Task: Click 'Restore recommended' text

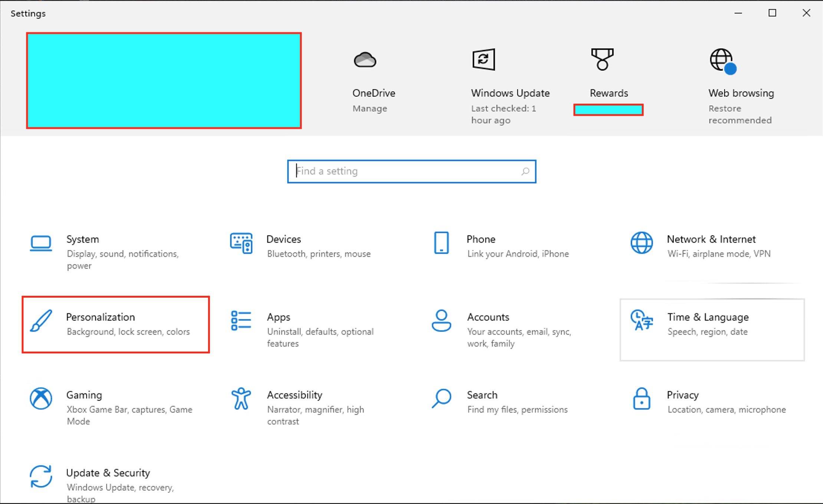Action: tap(740, 114)
